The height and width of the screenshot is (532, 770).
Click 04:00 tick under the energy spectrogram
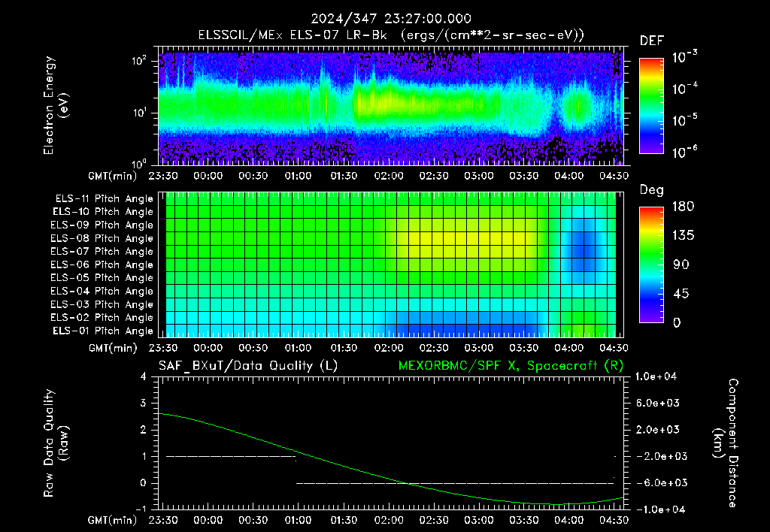pyautogui.click(x=568, y=176)
